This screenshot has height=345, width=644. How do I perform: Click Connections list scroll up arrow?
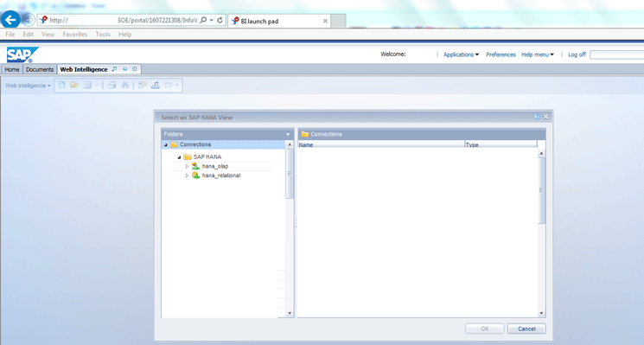click(x=541, y=153)
